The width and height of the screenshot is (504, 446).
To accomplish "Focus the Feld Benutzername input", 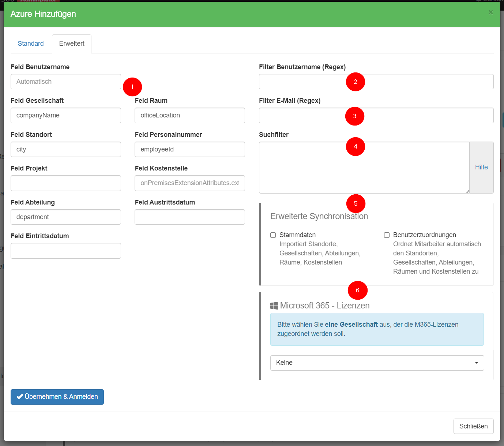I will [66, 82].
